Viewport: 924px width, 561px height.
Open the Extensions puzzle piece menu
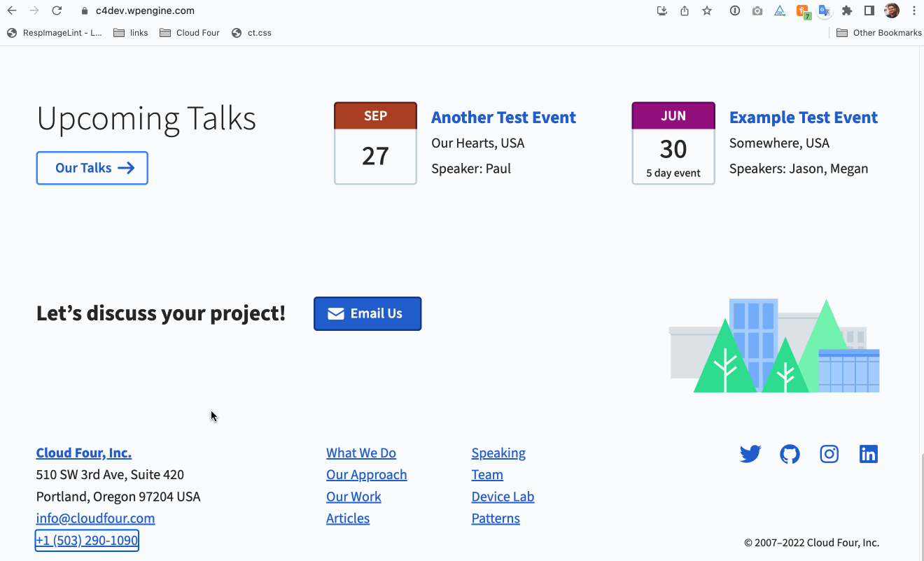(847, 10)
